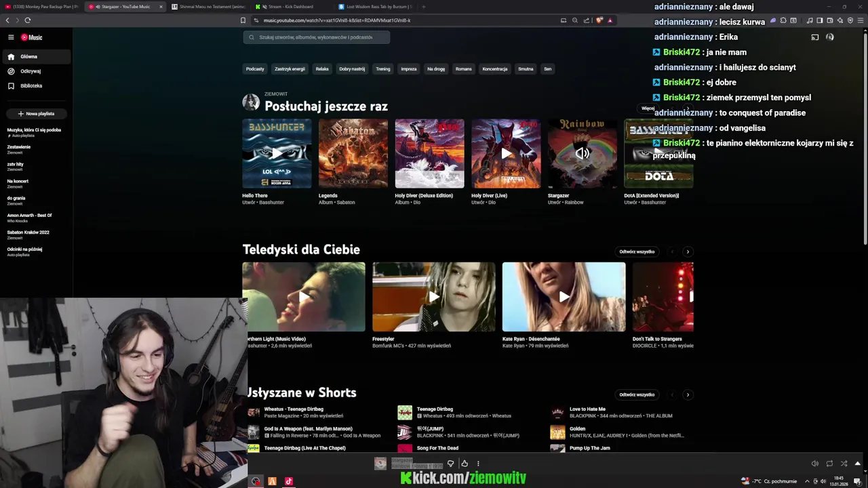Create a Nowa playlista

[36, 114]
